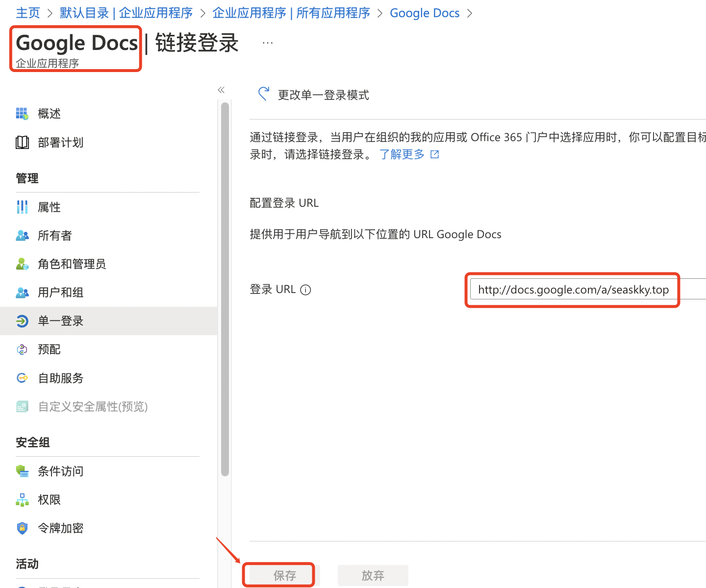Image resolution: width=706 pixels, height=588 pixels.
Task: Open 概述 in the side menu
Action: (108, 114)
